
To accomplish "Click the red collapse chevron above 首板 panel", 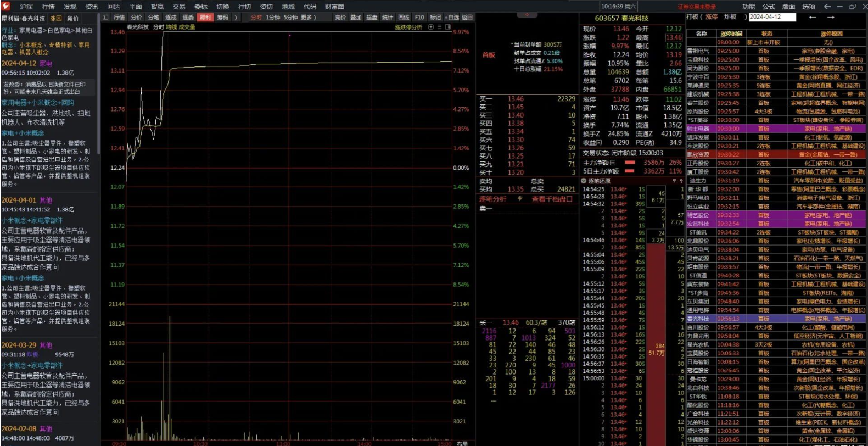I will point(527,15).
